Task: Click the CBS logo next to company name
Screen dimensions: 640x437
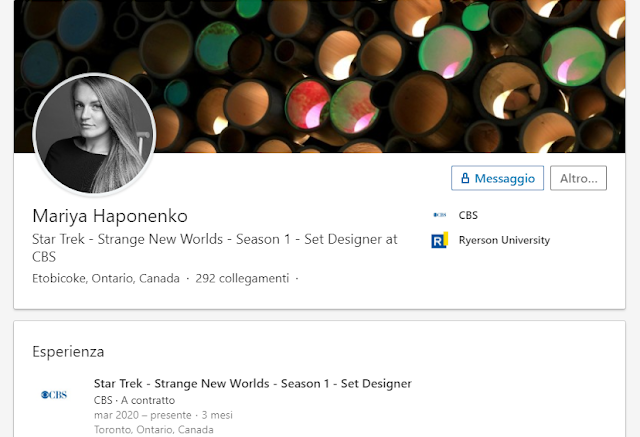Action: [x=440, y=215]
